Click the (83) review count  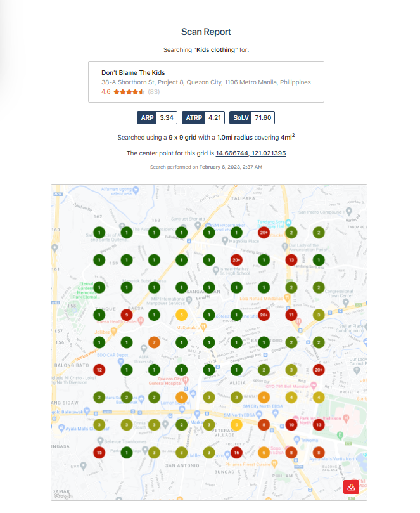153,91
